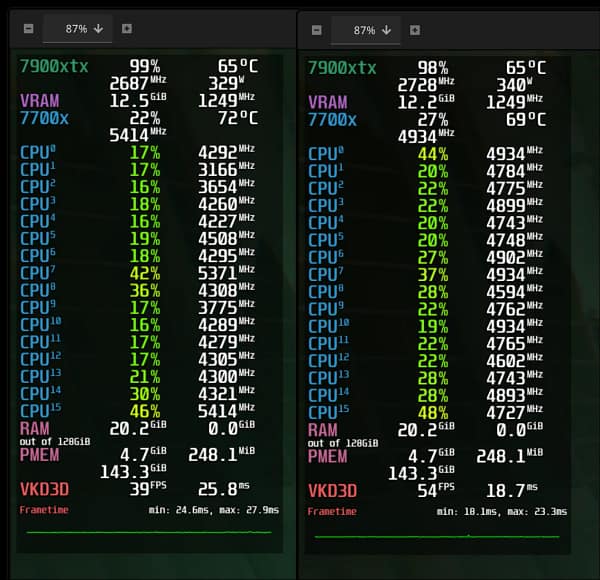
Task: Click the VRAM label in the left image
Action: pos(40,101)
